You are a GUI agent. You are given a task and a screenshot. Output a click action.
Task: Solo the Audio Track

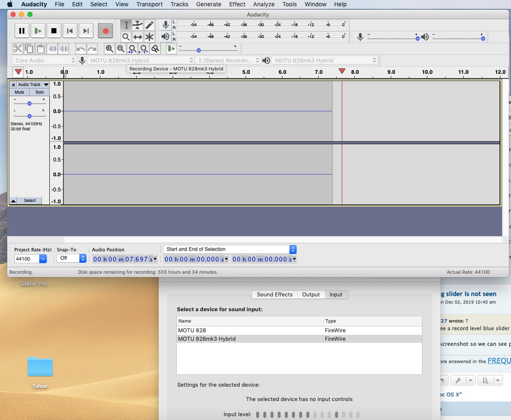pos(40,92)
